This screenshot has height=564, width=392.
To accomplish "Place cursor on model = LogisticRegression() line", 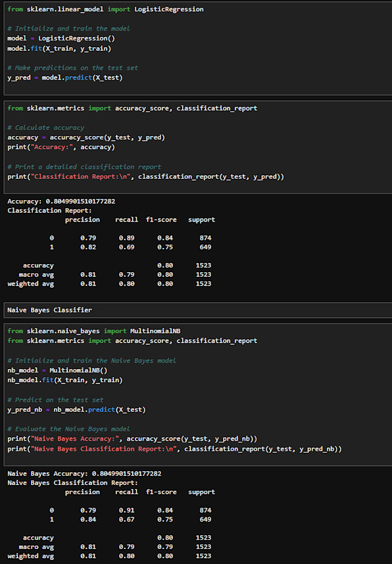I will [61, 38].
